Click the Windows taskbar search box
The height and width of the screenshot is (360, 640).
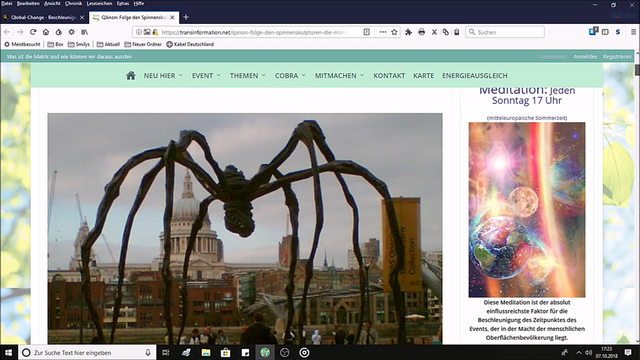tap(87, 352)
